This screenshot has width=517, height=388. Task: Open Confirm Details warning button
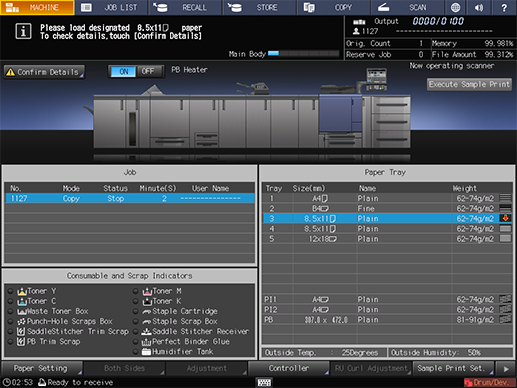pos(44,72)
